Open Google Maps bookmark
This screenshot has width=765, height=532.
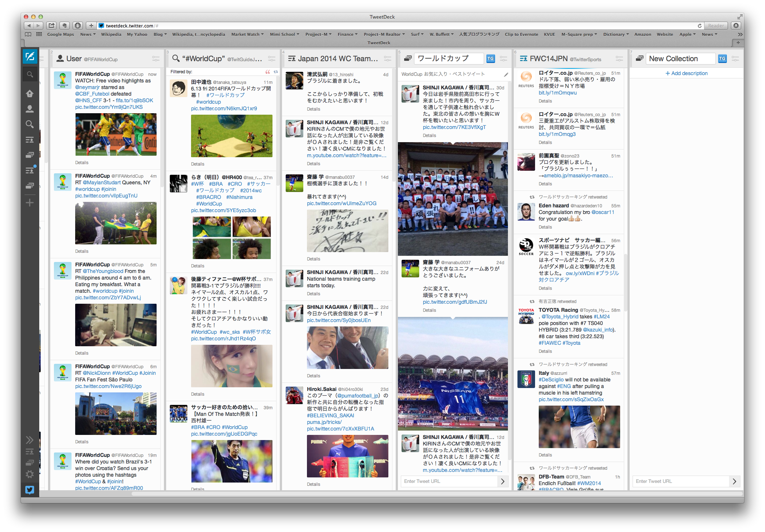pyautogui.click(x=61, y=34)
